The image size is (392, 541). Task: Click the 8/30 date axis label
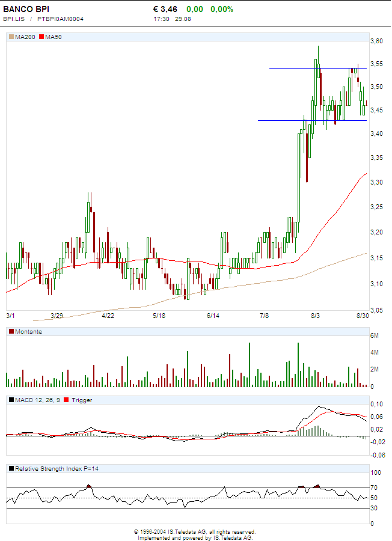pyautogui.click(x=363, y=316)
